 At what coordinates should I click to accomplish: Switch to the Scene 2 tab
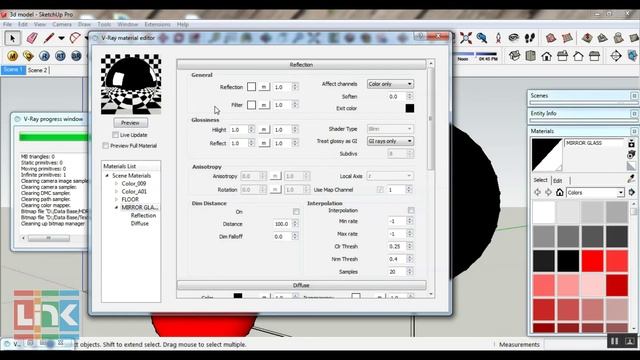38,70
